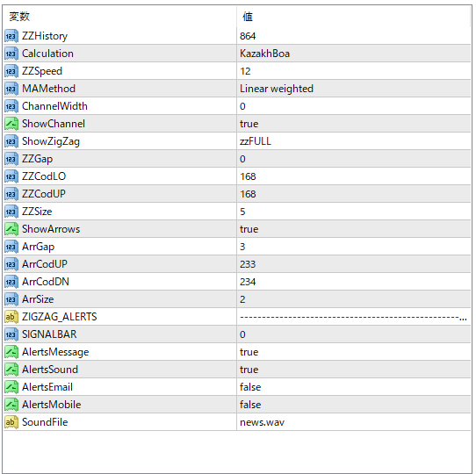Click the 変数 column header

click(x=120, y=17)
